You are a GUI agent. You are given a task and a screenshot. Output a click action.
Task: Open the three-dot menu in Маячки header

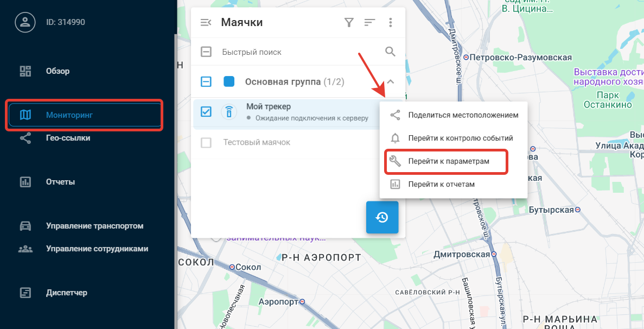coord(390,22)
